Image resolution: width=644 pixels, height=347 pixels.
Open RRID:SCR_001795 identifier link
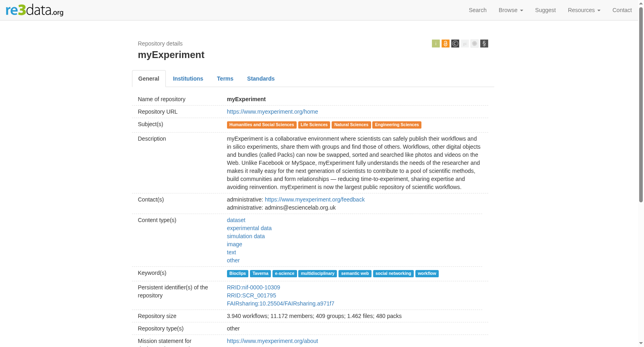point(252,295)
